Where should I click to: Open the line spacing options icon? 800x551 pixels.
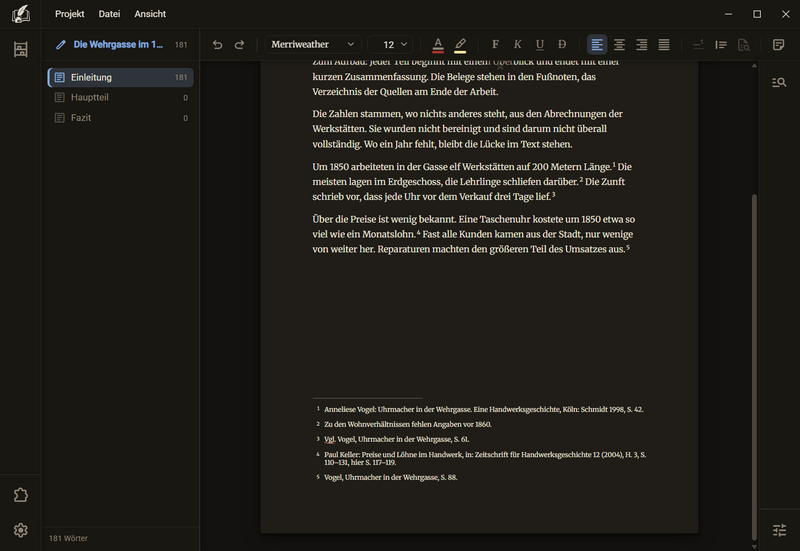click(x=721, y=44)
